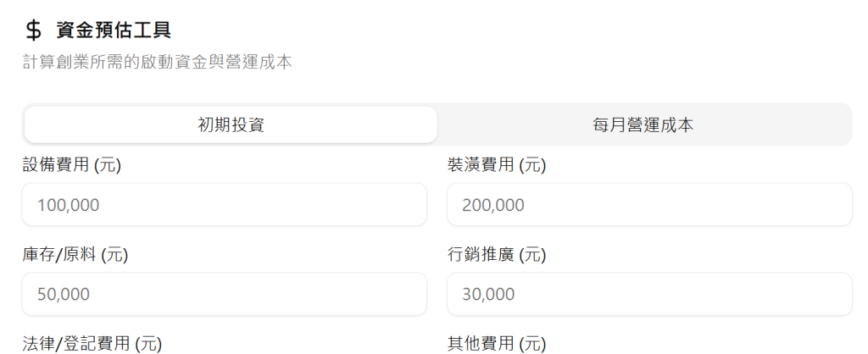868x354 pixels.
Task: Select the 庫存/原料 amount field
Action: [224, 294]
